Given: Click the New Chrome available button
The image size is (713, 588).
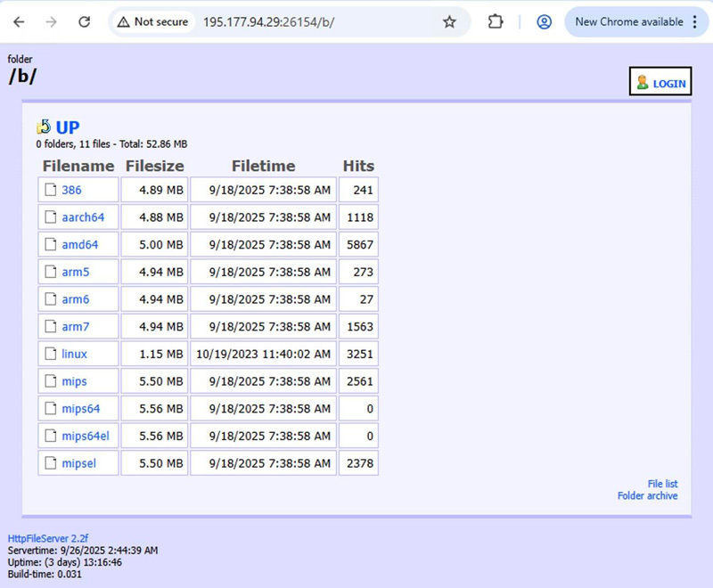Looking at the screenshot, I should point(636,22).
